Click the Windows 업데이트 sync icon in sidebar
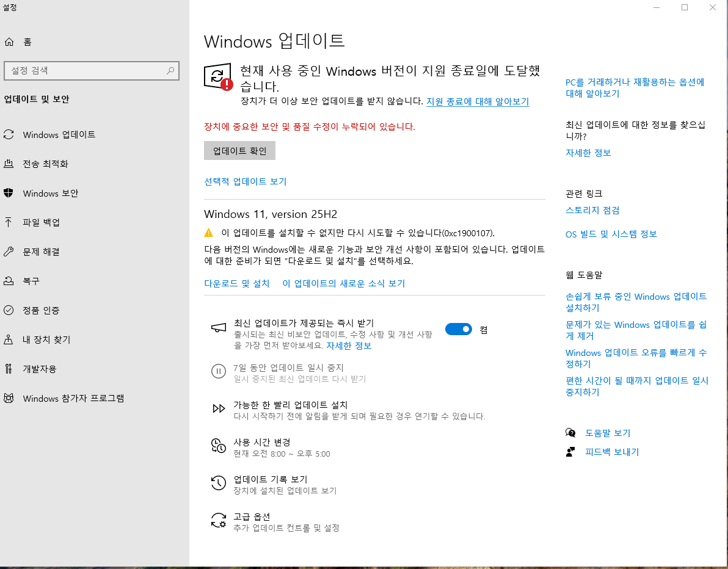This screenshot has width=728, height=569. [x=9, y=134]
